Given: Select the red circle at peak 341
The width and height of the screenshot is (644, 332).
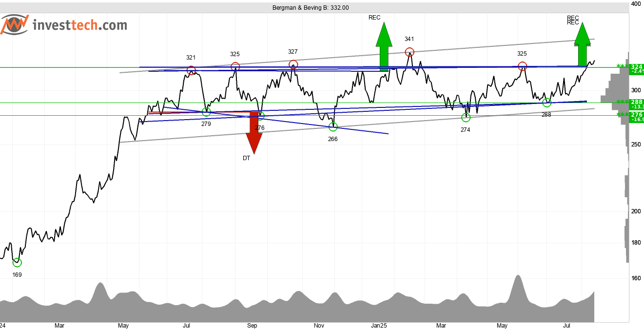Looking at the screenshot, I should [410, 52].
